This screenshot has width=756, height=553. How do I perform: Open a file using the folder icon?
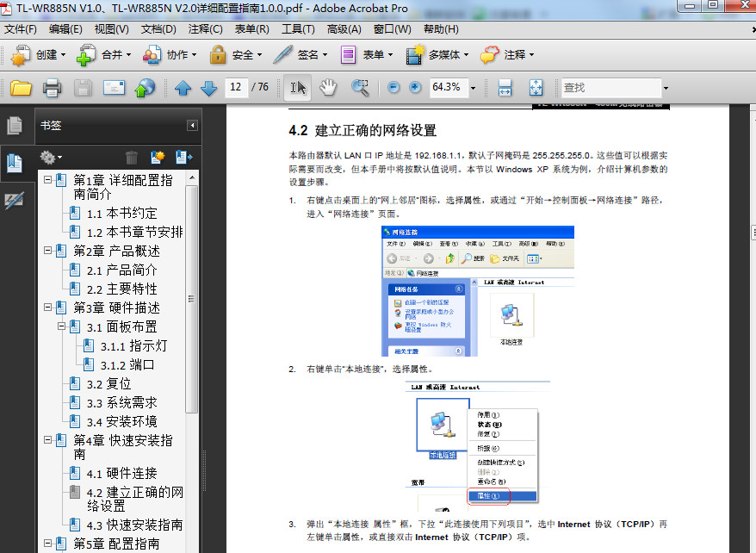(x=20, y=87)
